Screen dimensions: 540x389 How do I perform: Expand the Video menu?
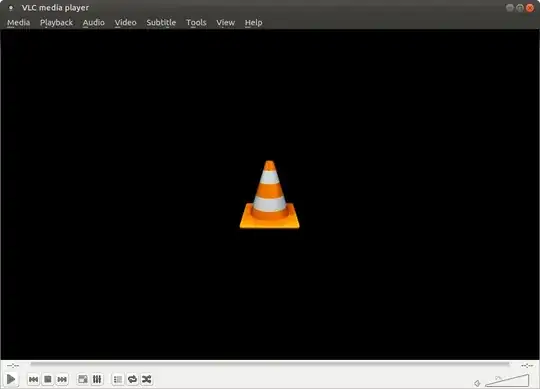pyautogui.click(x=126, y=23)
